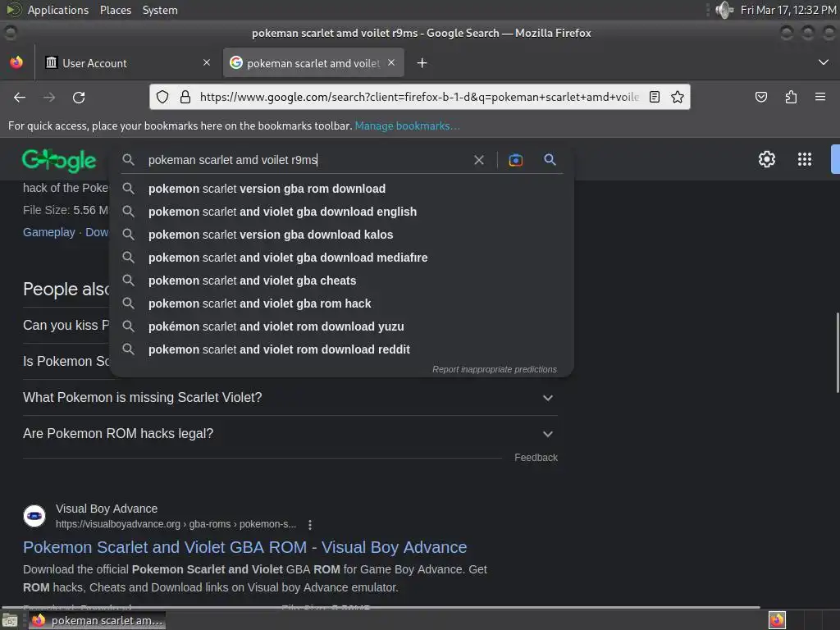The height and width of the screenshot is (630, 840).
Task: Choose suggestion ending 'rom download yuzu'
Action: pos(342,326)
